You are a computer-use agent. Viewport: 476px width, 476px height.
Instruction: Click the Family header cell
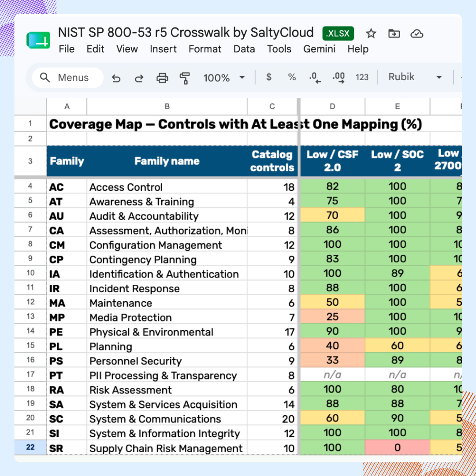point(67,161)
